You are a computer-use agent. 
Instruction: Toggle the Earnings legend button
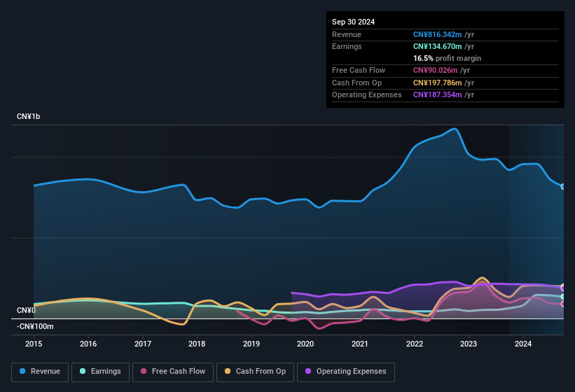pyautogui.click(x=100, y=372)
